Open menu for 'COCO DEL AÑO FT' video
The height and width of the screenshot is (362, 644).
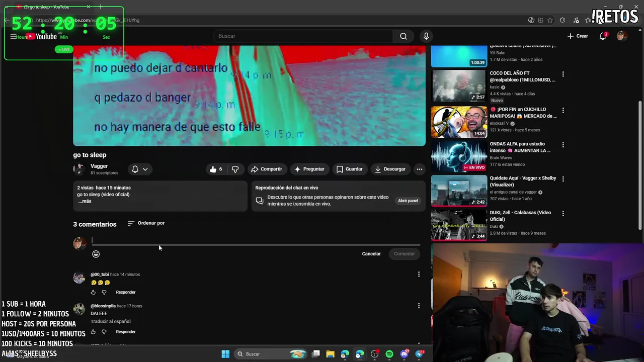[563, 74]
